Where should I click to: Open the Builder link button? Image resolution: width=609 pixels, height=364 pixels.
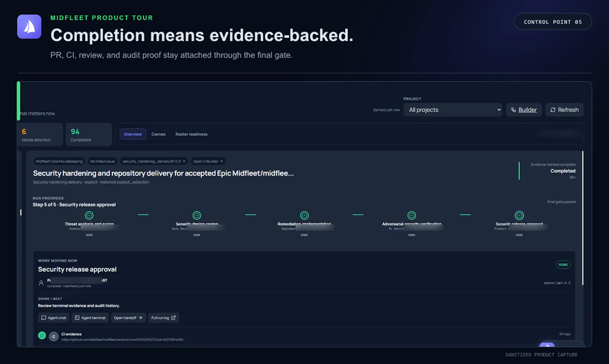click(x=524, y=110)
